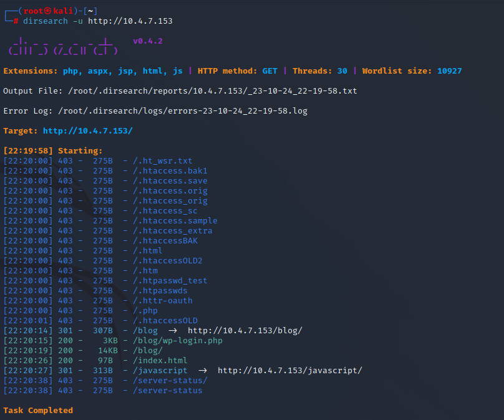The height and width of the screenshot is (420, 504).
Task: Click the /.htaccess.sample result path
Action: coord(175,221)
